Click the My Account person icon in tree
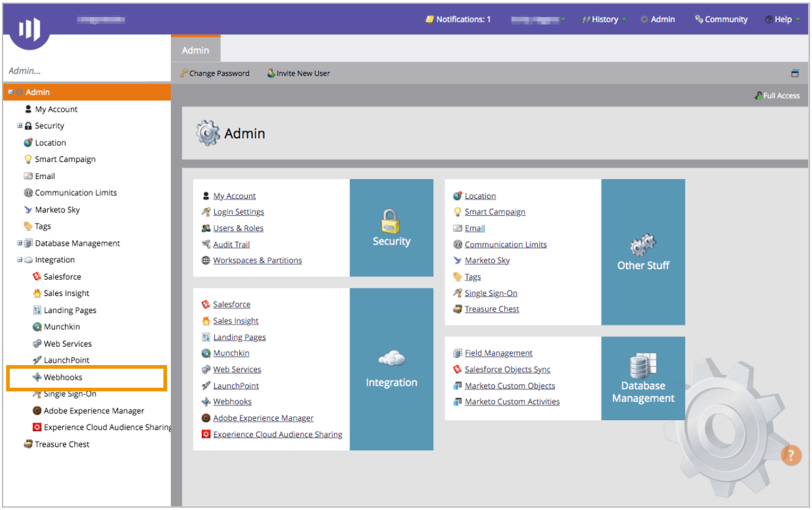Viewport: 812px width, 510px height. pyautogui.click(x=28, y=109)
